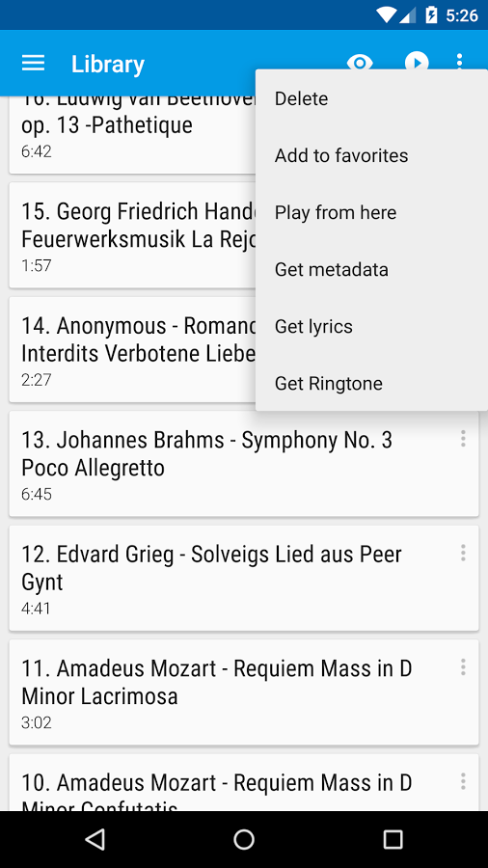The height and width of the screenshot is (868, 488).
Task: Select track 13 Johannes Brahms Poco Allegretto
Action: click(x=244, y=464)
